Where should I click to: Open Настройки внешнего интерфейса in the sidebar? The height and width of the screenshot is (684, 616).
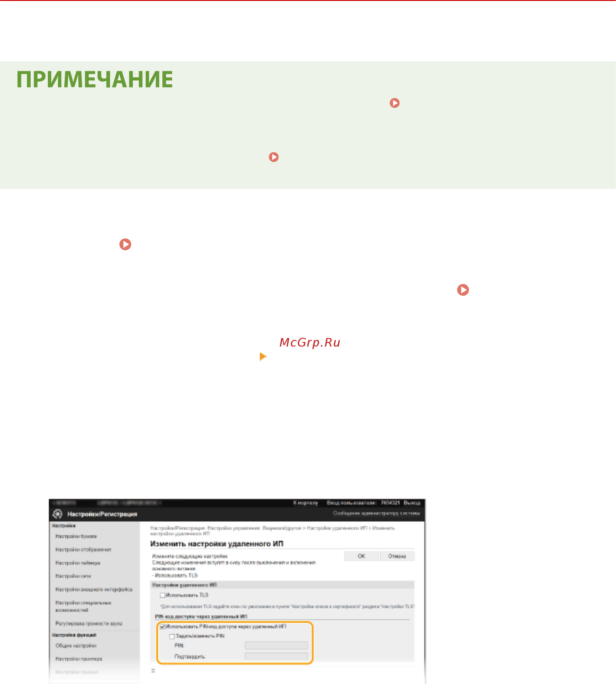pos(94,589)
